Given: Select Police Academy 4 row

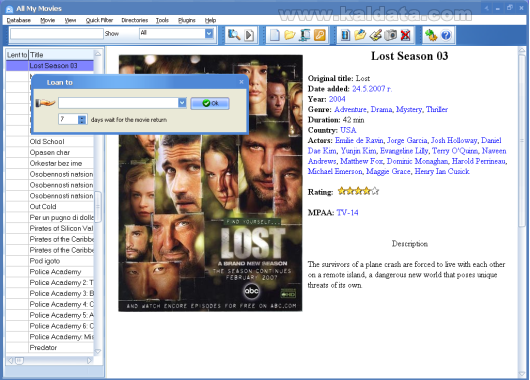Looking at the screenshot, I should pos(50,304).
